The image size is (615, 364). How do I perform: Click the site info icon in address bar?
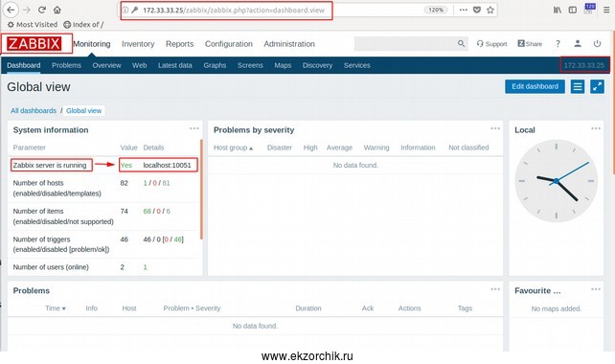tap(125, 11)
